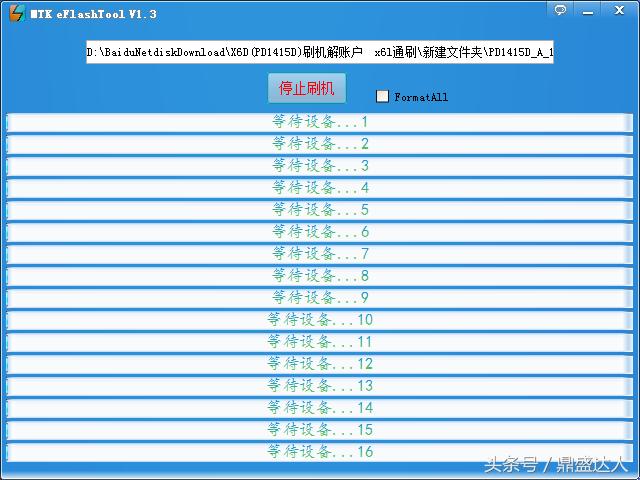Click the MTK eFlashTool lightning app icon
The width and height of the screenshot is (640, 480).
click(x=17, y=13)
